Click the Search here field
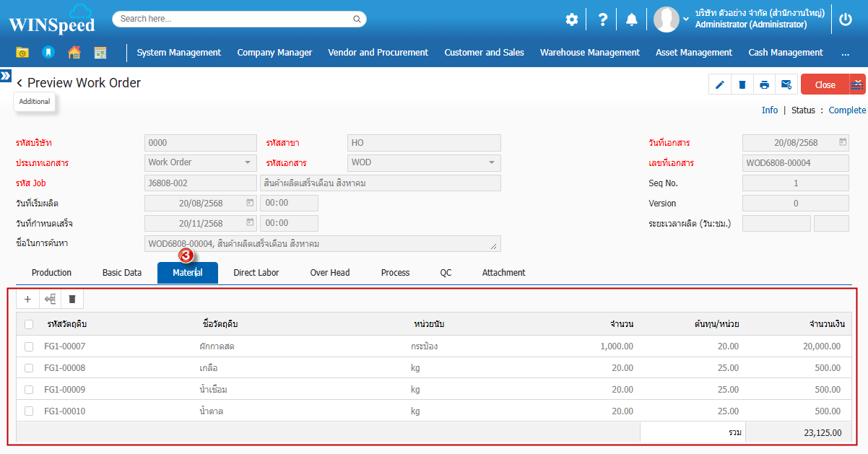 239,19
